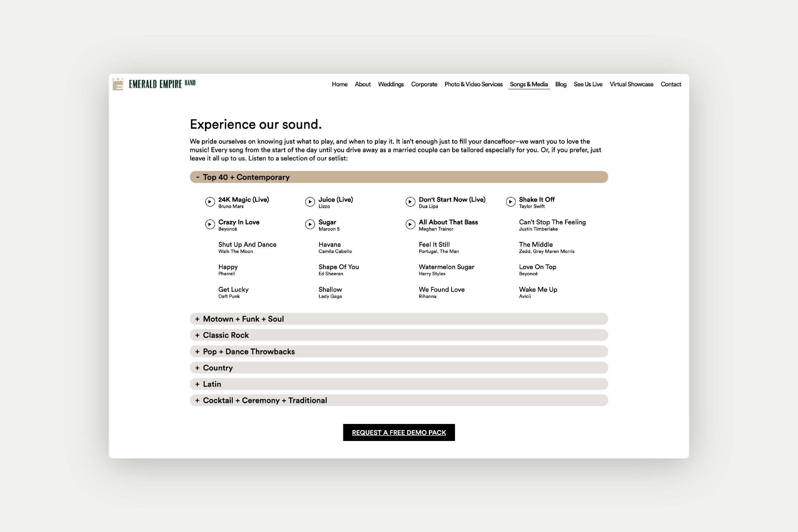
Task: Play 24K Magic (Live) by Bruno Mars
Action: (210, 202)
